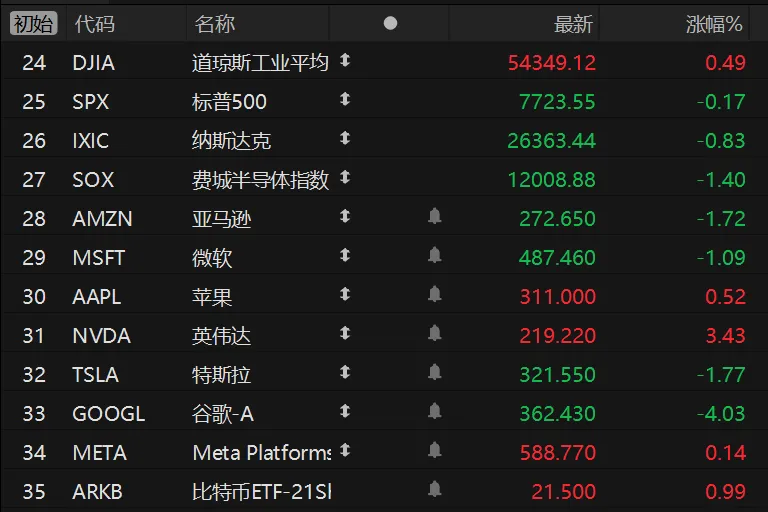Click the name 谷歌-A
The height and width of the screenshot is (512, 768).
[223, 414]
